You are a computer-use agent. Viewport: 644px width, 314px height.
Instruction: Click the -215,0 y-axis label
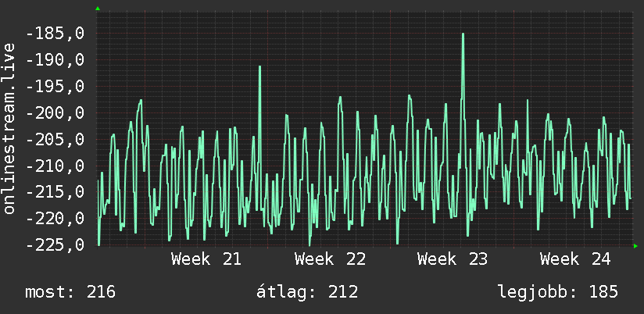[55, 192]
